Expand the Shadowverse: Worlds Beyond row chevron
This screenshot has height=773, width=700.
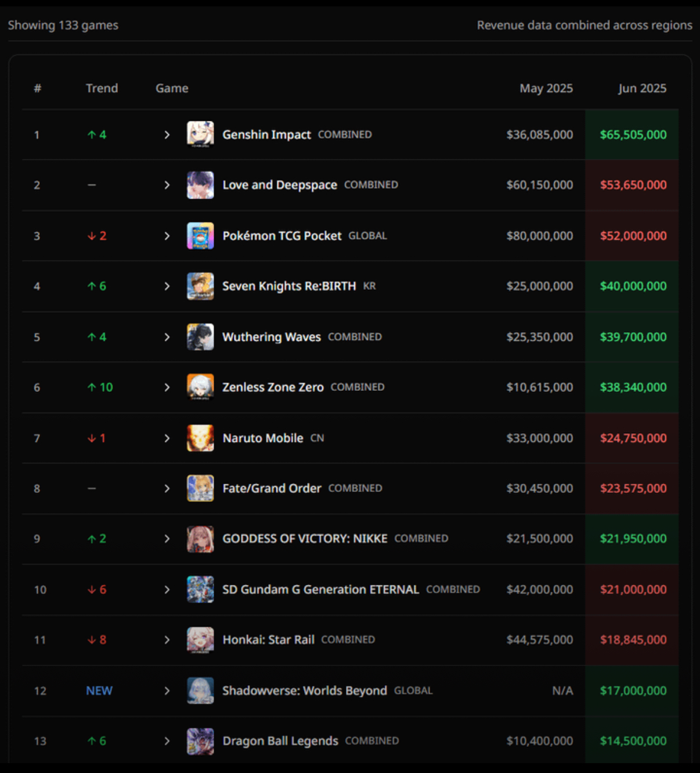167,691
